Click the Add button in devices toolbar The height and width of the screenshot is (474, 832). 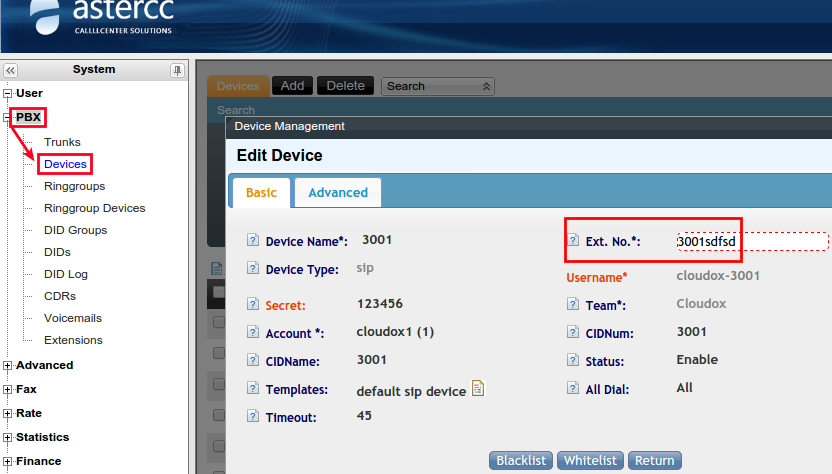[292, 86]
